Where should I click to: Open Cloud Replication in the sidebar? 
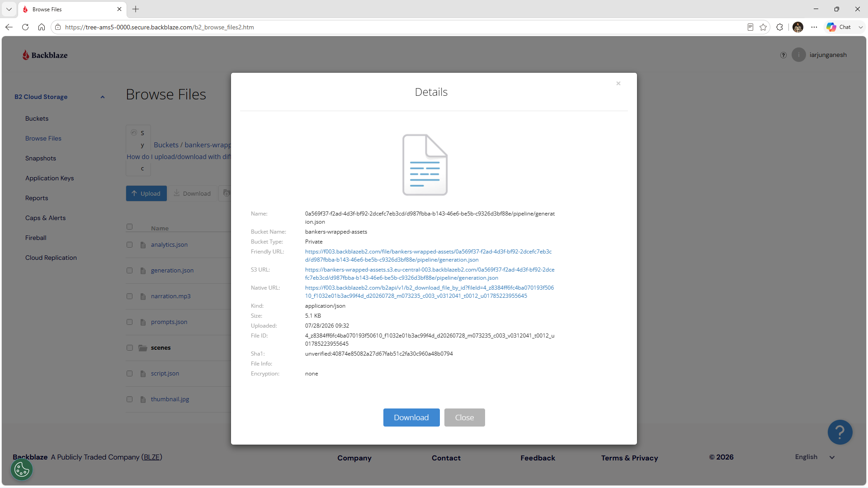[51, 258]
